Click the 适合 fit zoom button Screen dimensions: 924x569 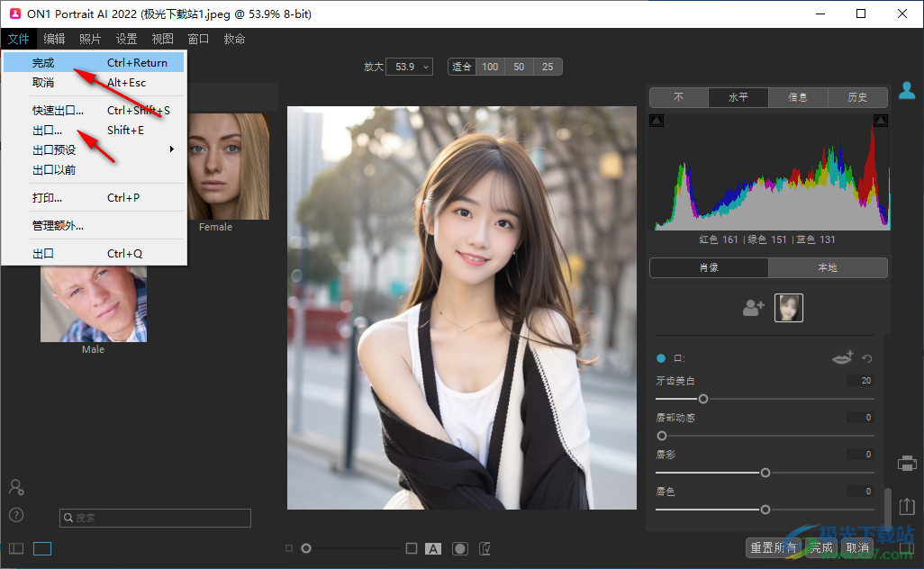pos(461,67)
